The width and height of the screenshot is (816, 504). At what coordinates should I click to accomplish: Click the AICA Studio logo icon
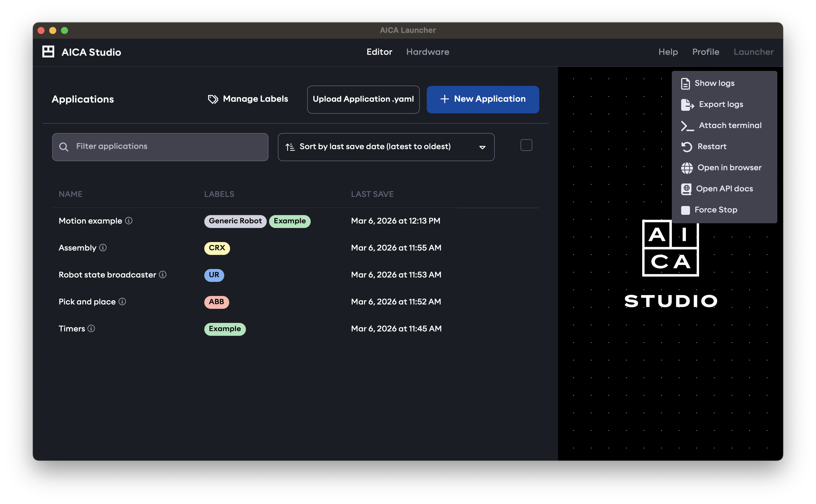tap(48, 51)
